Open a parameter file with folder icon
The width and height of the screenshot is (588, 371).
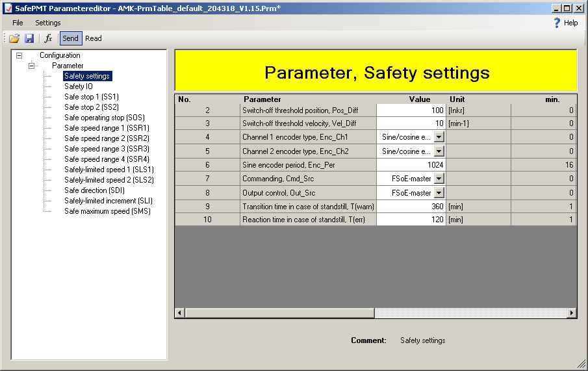pyautogui.click(x=14, y=38)
